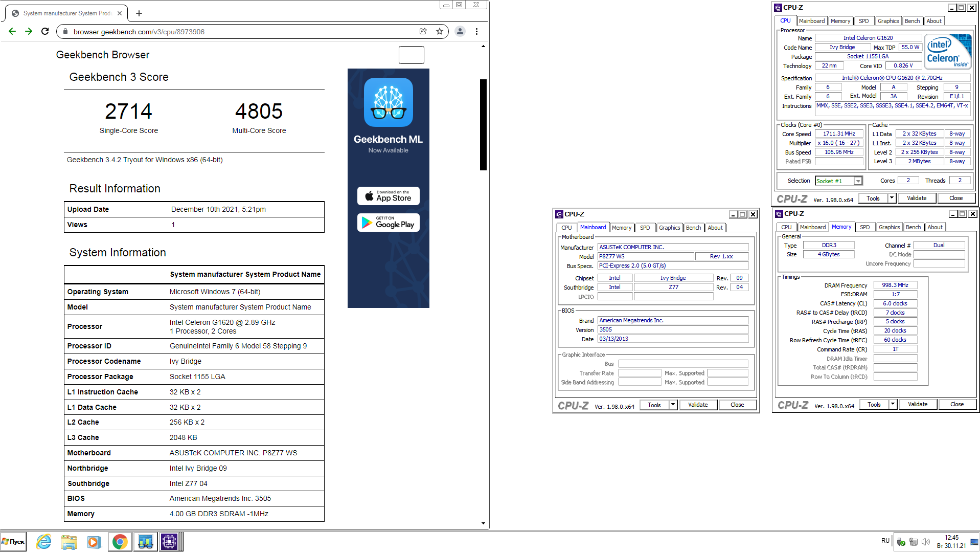The image size is (980, 552).
Task: Expand Tools dropdown arrow in Memory window
Action: click(893, 404)
